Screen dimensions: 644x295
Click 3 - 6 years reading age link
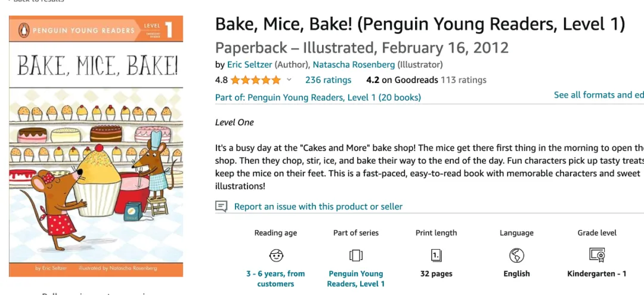pos(275,278)
